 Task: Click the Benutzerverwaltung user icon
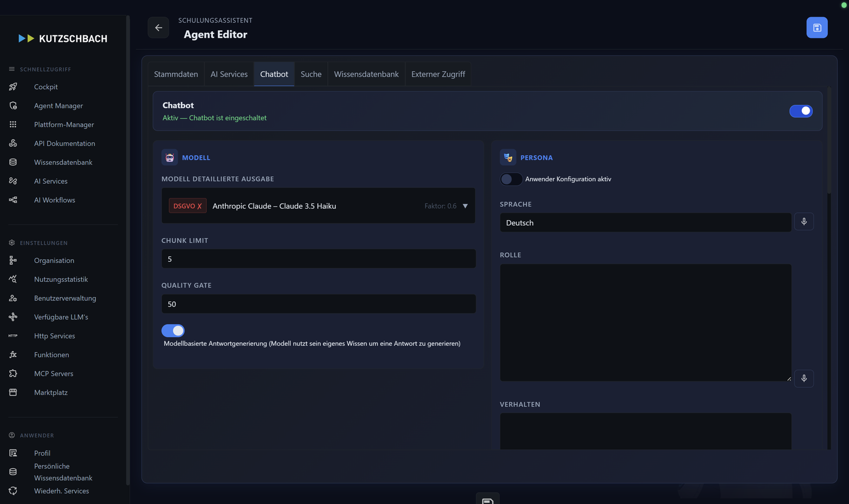click(13, 298)
